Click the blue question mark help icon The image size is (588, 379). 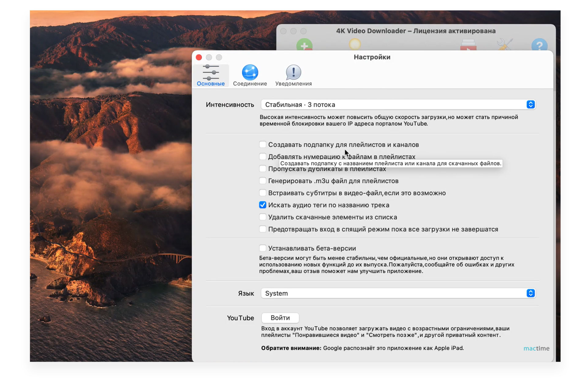(539, 45)
